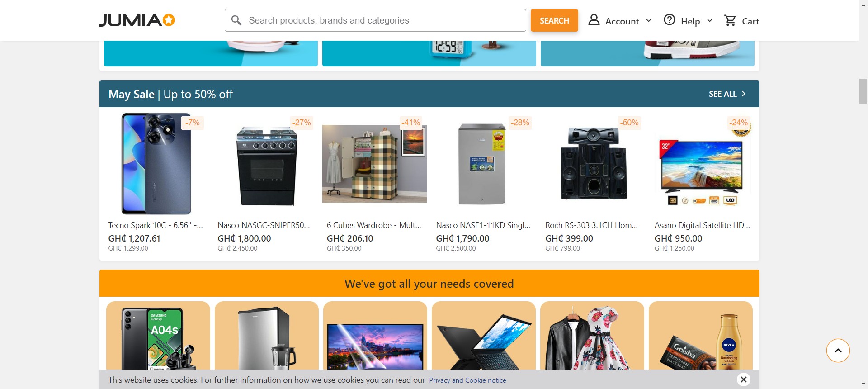Open the Privacy and Cookie notice link

(x=467, y=380)
